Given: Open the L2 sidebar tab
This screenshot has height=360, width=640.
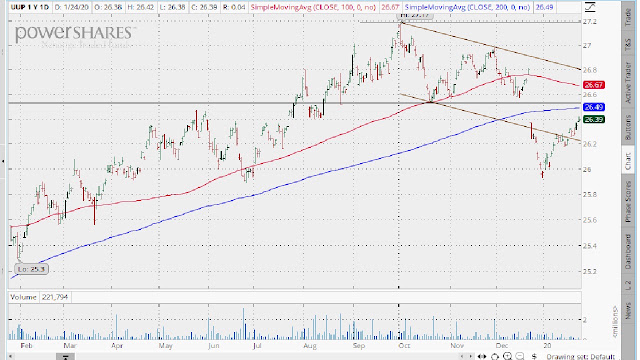Looking at the screenshot, I should pyautogui.click(x=629, y=286).
